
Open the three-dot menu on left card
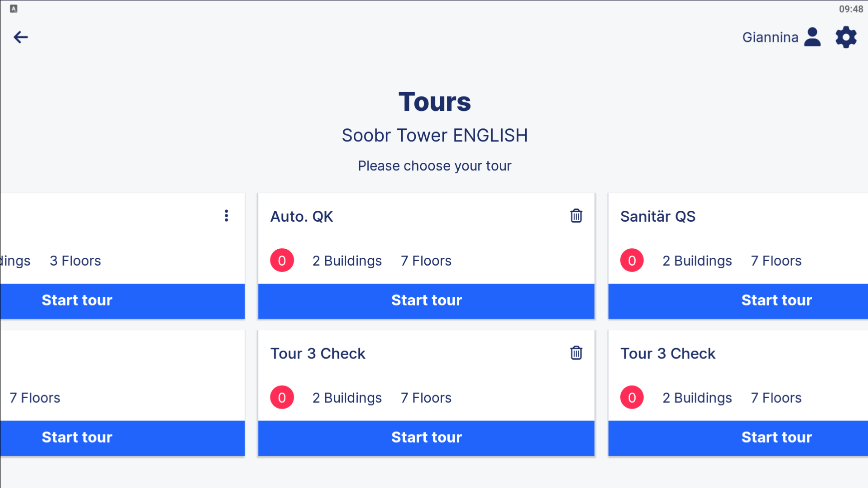click(226, 216)
